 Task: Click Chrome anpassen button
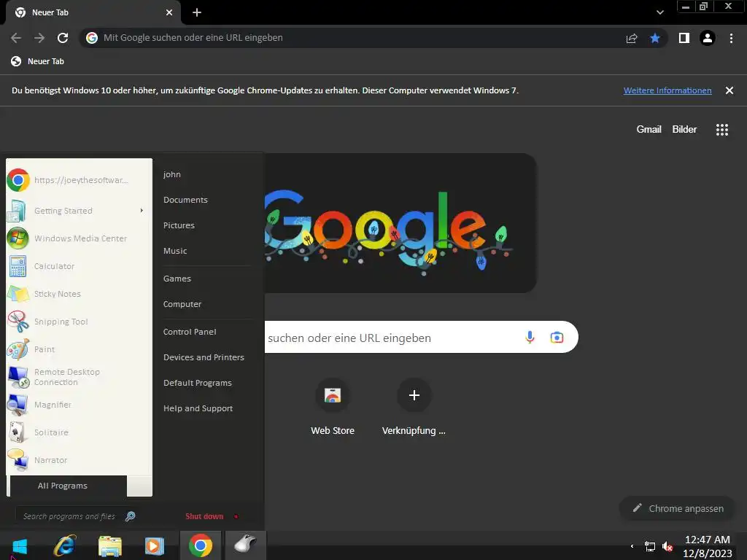coord(678,508)
